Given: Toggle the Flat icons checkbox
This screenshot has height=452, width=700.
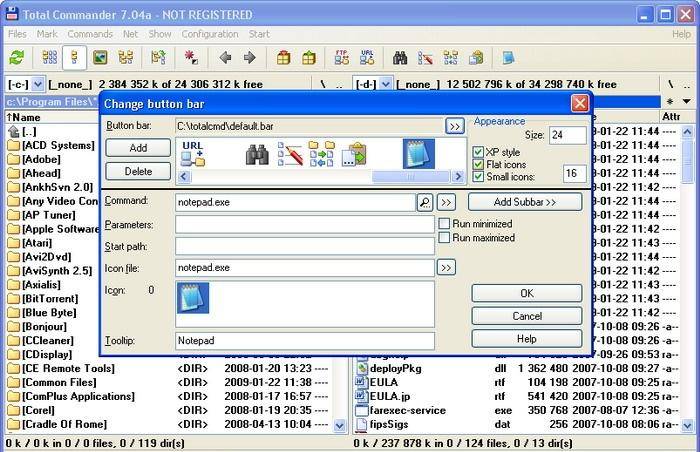Looking at the screenshot, I should [x=478, y=164].
